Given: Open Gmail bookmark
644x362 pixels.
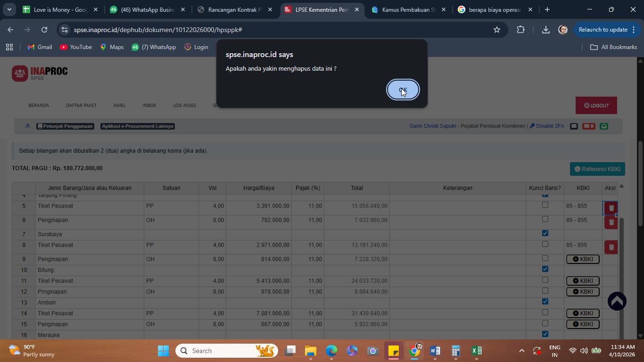Looking at the screenshot, I should 40,47.
